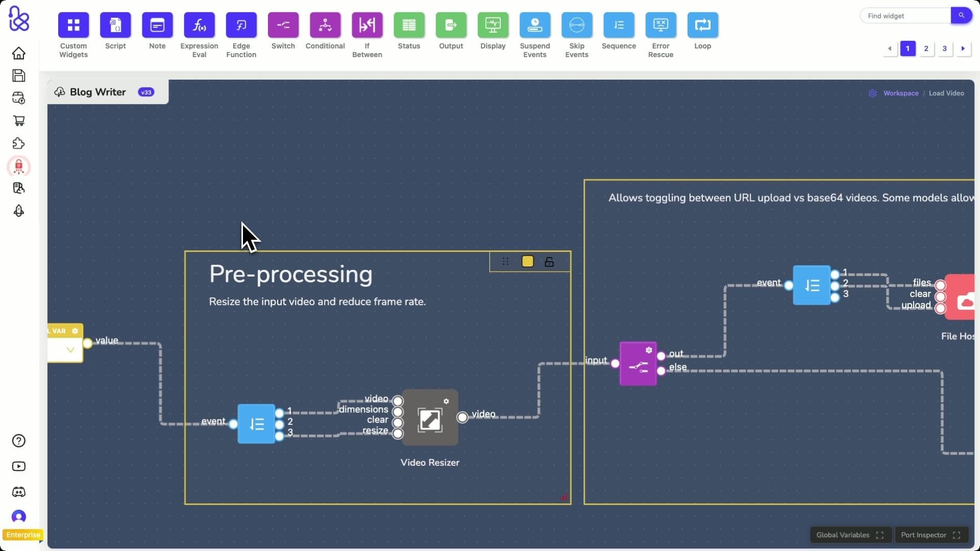Click the Error Rescue widget icon
This screenshot has width=980, height=551.
(660, 24)
